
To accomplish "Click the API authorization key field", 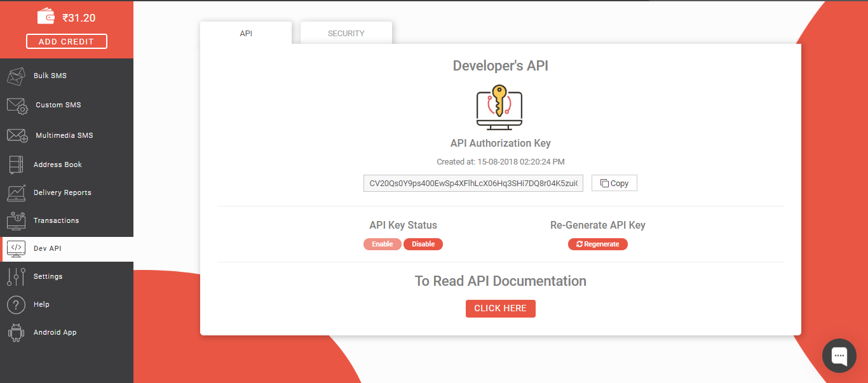I will coord(473,183).
